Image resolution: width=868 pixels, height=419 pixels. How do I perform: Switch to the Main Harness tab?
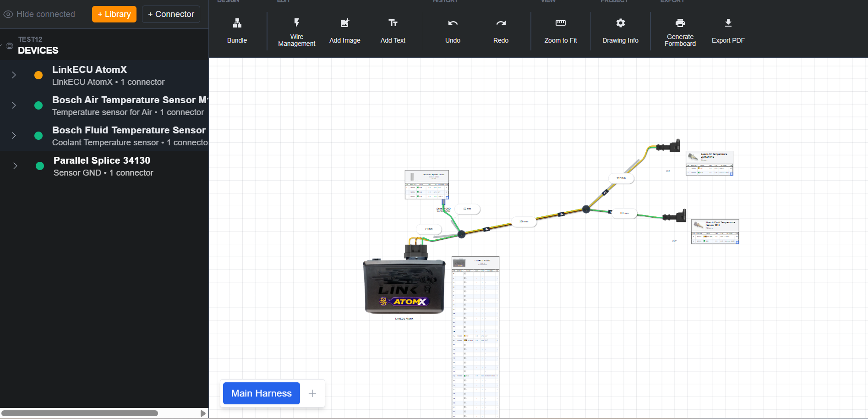(261, 393)
